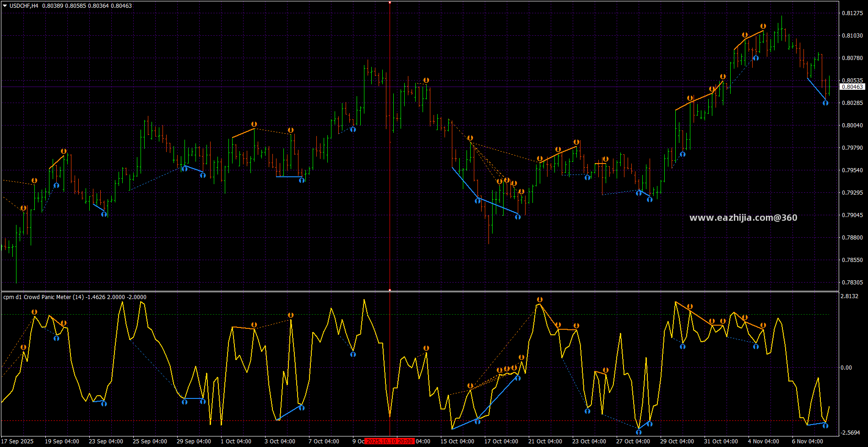Screen dimensions: 868x447
Task: Click the price scale label 0.79540
Action: [x=852, y=170]
